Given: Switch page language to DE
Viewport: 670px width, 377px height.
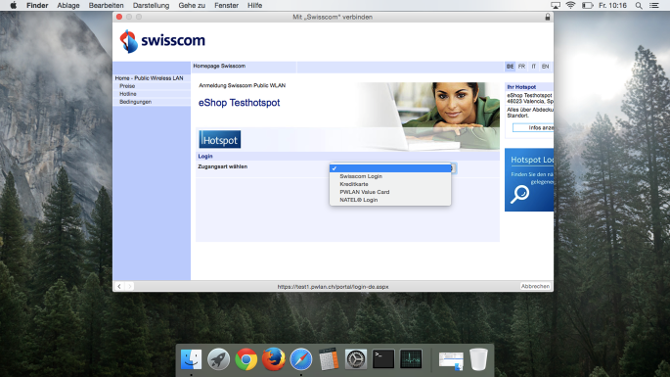Looking at the screenshot, I should 510,67.
